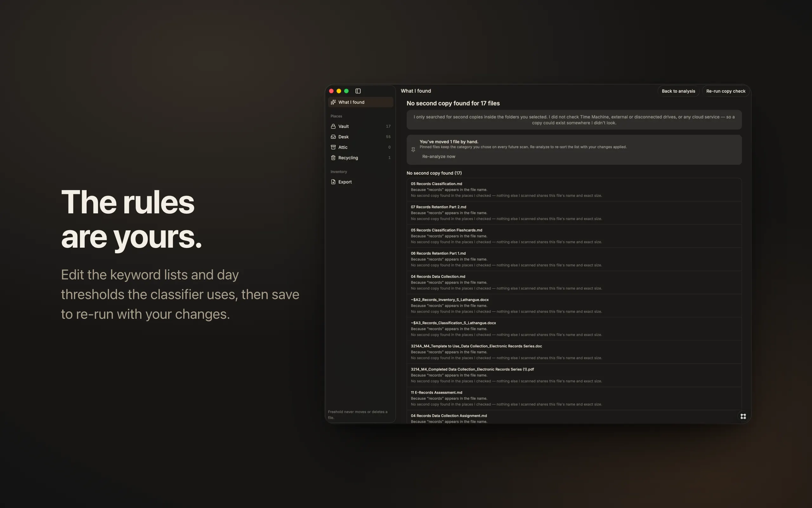Click the Desk tray icon

click(x=333, y=137)
